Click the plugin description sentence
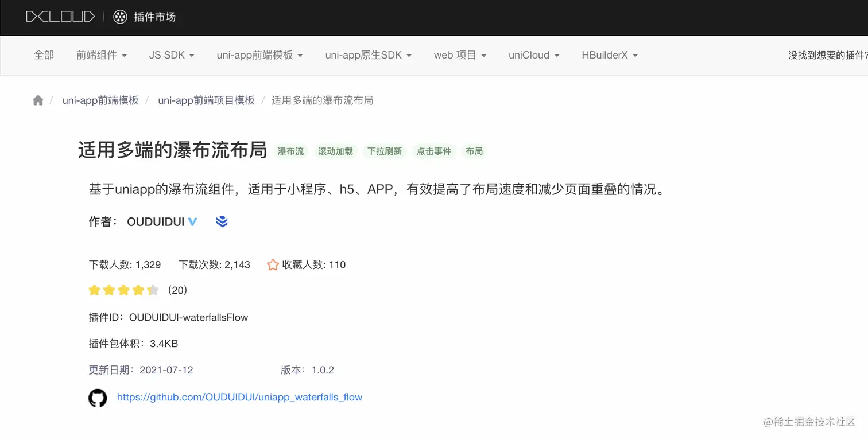Image resolution: width=868 pixels, height=440 pixels. tap(377, 189)
